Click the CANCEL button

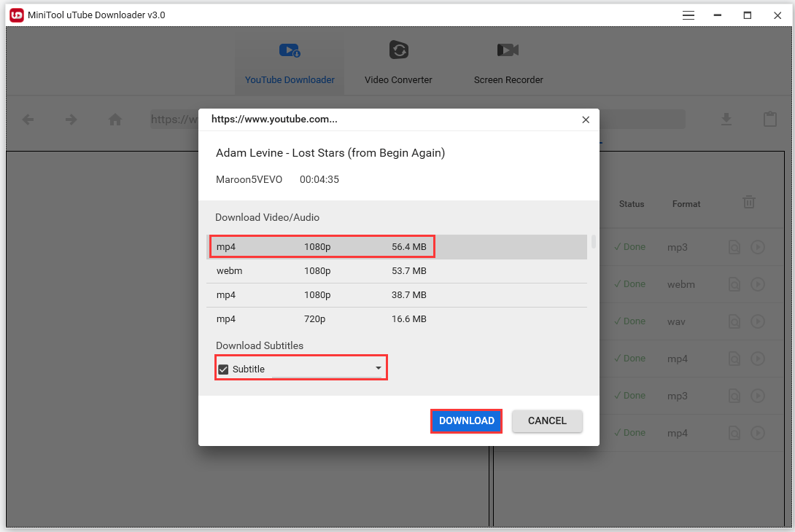tap(547, 421)
